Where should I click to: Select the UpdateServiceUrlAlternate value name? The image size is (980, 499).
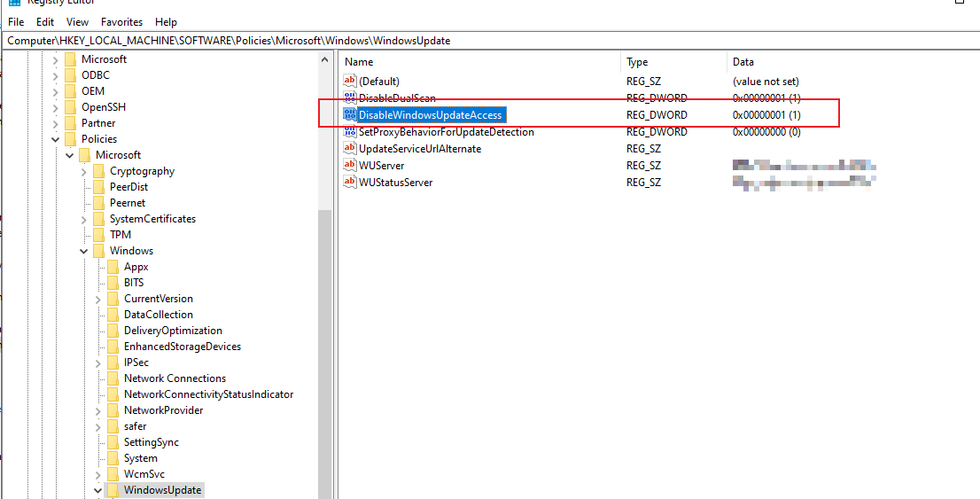(x=420, y=149)
